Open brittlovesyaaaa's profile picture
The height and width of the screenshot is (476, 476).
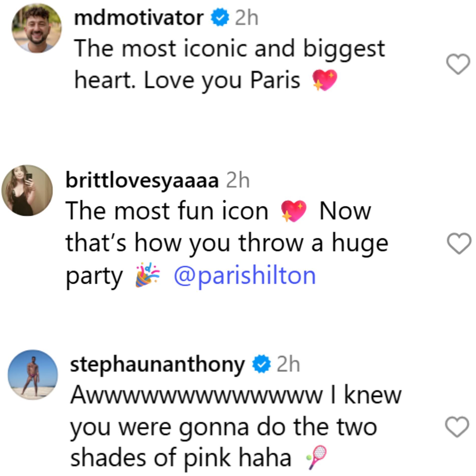coord(27,190)
